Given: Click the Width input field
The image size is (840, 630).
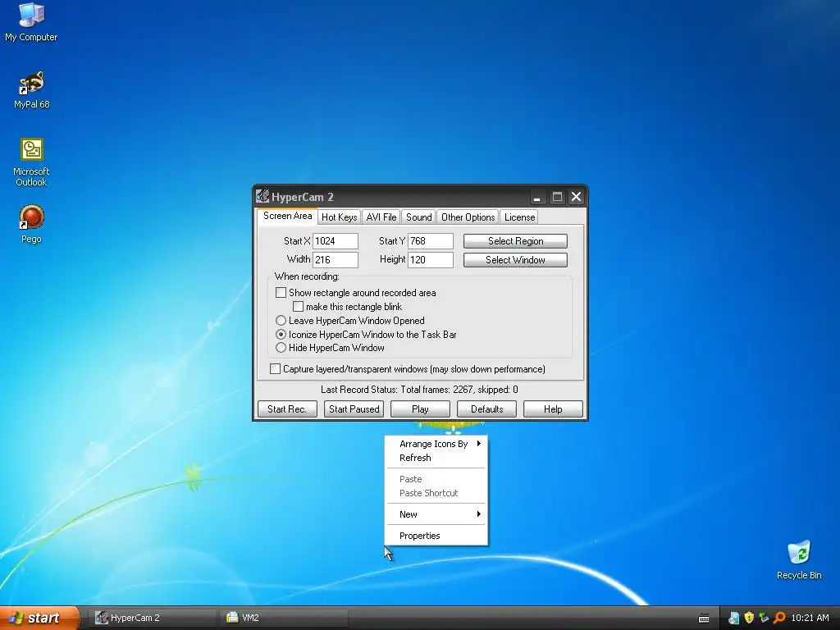Looking at the screenshot, I should pyautogui.click(x=336, y=260).
